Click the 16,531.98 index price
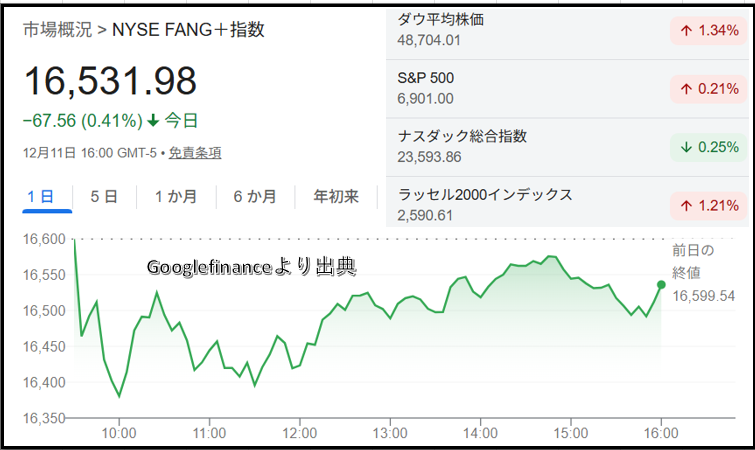The image size is (755, 450). coord(110,82)
